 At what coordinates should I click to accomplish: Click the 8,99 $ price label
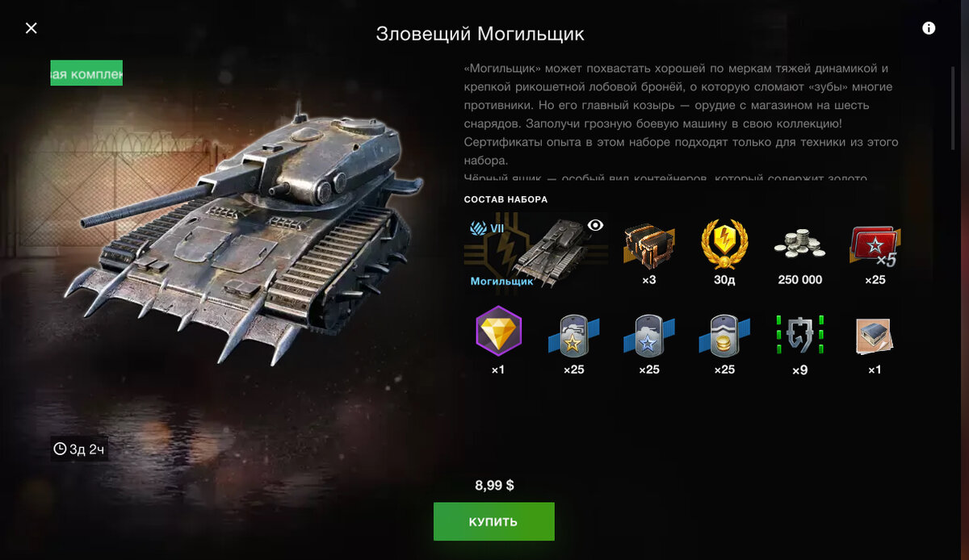point(494,485)
